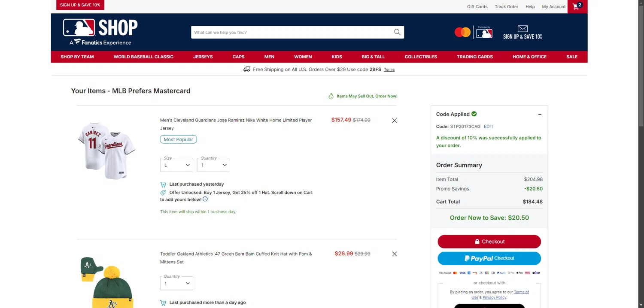
Task: Open the Sale menu
Action: click(572, 57)
